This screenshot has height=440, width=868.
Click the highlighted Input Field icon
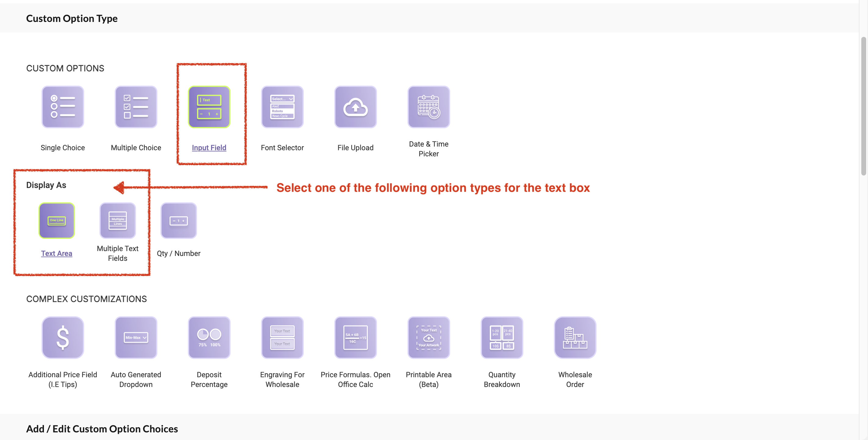click(x=209, y=107)
